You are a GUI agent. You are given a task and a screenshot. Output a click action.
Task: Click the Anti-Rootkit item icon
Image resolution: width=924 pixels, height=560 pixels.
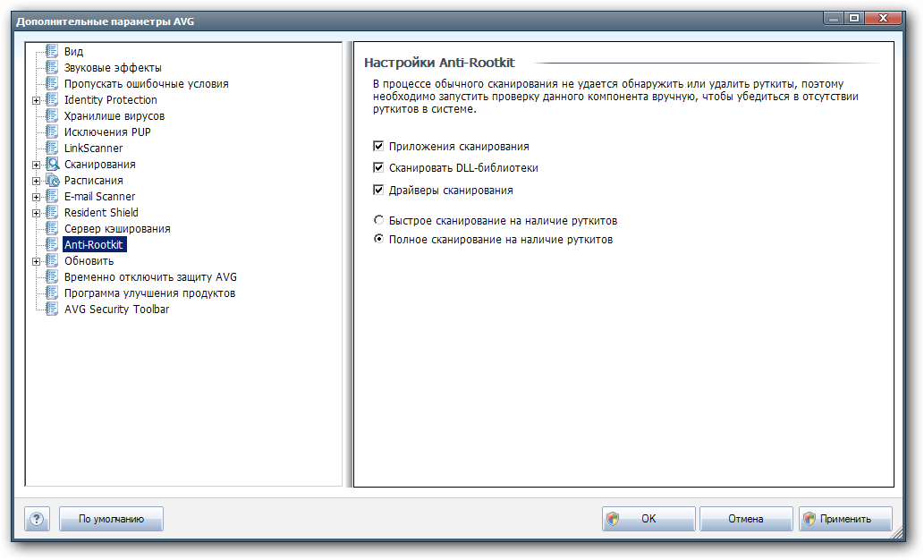[x=52, y=244]
